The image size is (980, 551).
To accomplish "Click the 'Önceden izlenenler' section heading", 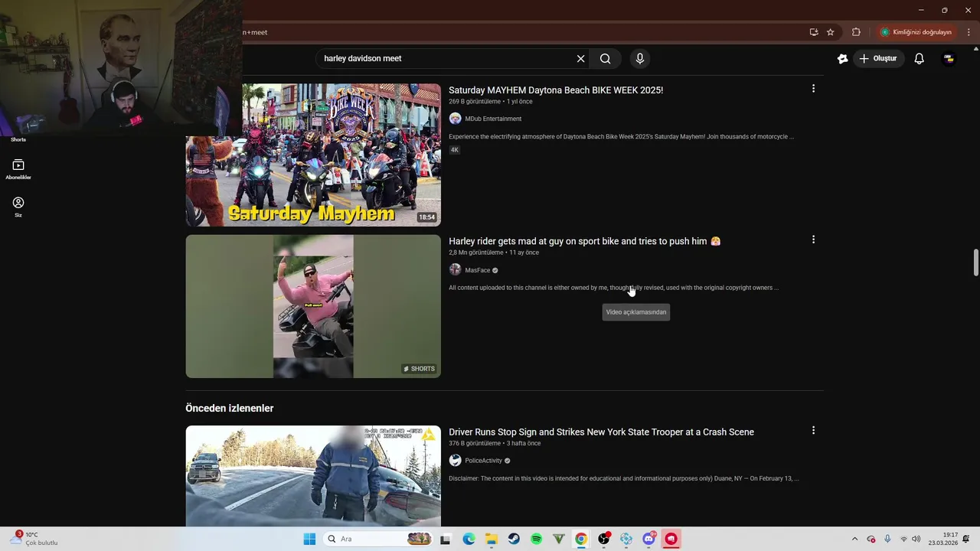I will (229, 409).
